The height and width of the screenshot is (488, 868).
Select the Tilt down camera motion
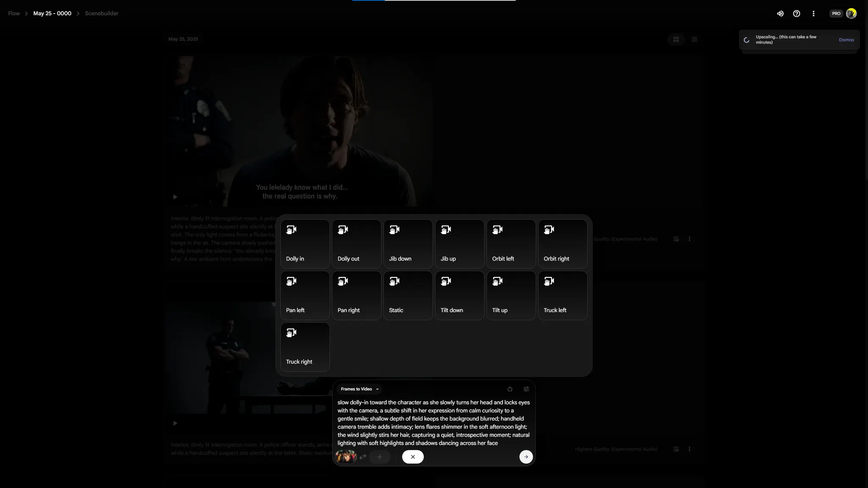[x=459, y=296]
